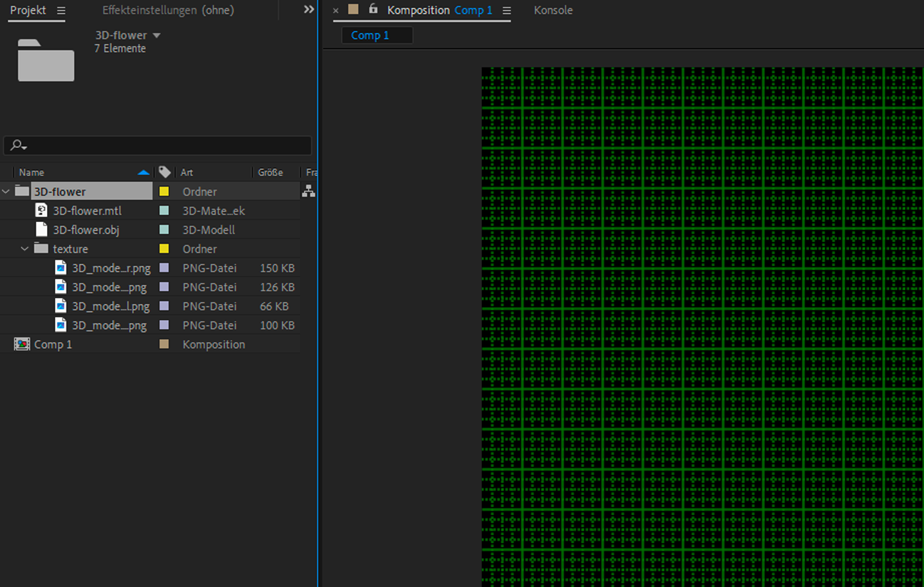Screen dimensions: 924x587
Task: Close the Komposition viewer tab
Action: click(x=336, y=10)
